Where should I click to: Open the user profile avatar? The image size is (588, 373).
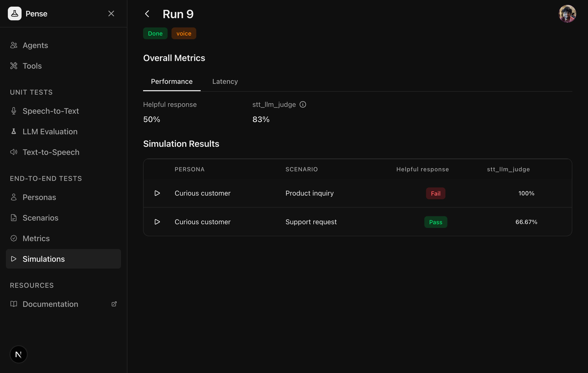(567, 14)
